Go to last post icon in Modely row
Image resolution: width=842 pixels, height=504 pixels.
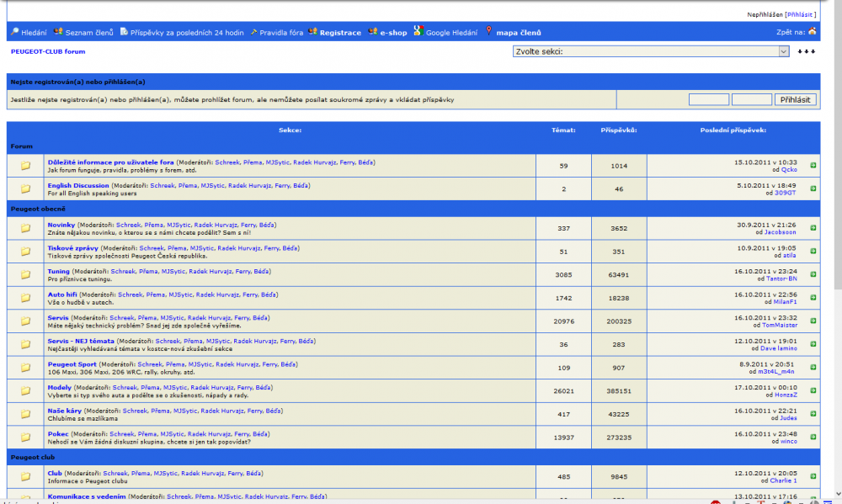coord(813,390)
